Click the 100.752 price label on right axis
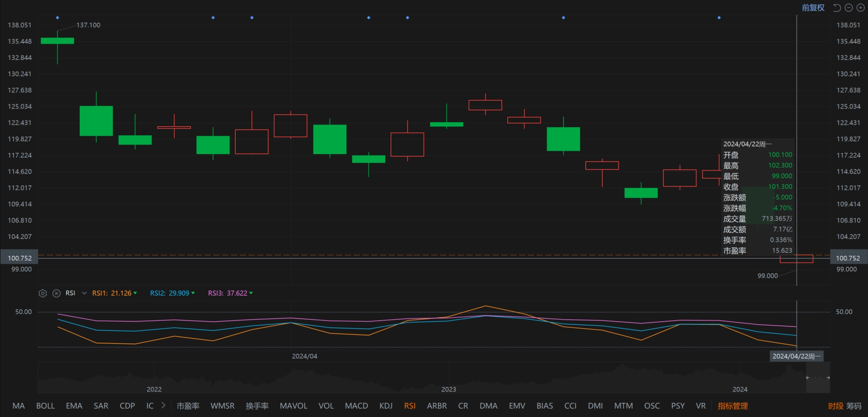868x417 pixels. (x=848, y=258)
